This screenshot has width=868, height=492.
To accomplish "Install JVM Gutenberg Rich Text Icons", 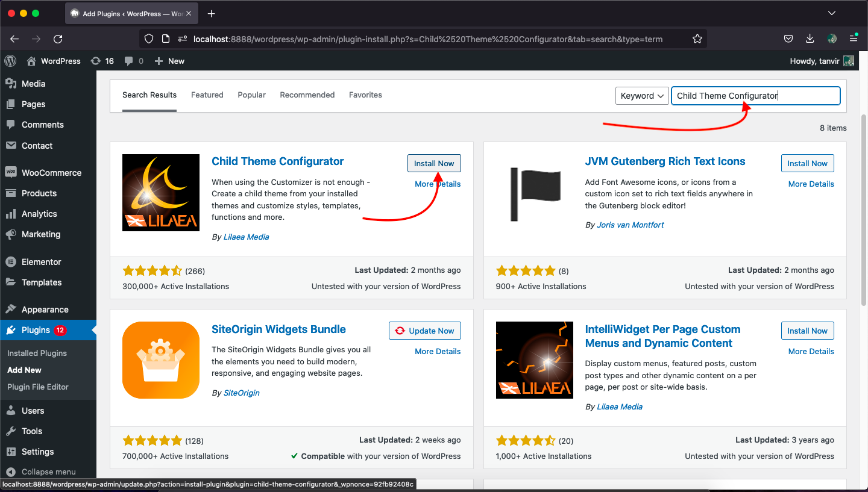I will (808, 163).
